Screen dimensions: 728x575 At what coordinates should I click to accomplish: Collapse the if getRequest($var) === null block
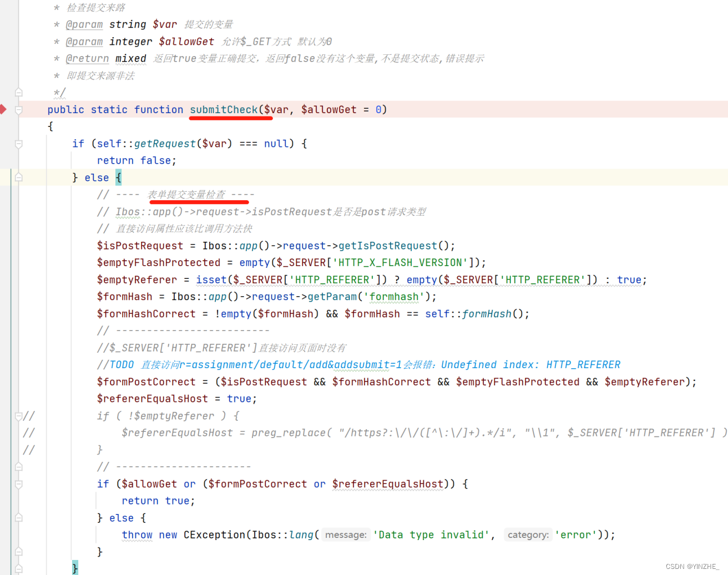click(18, 144)
